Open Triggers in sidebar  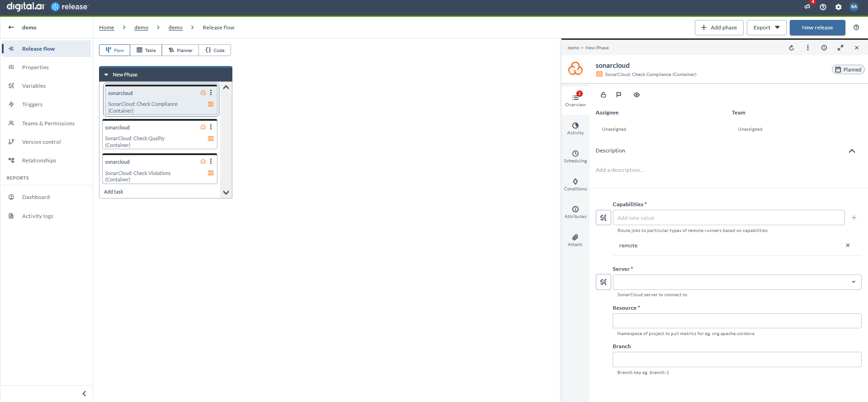(x=47, y=104)
